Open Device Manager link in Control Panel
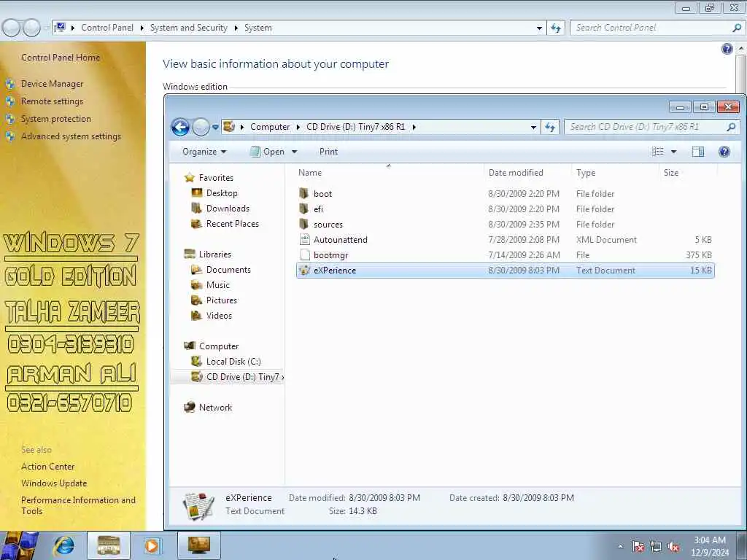 (52, 84)
